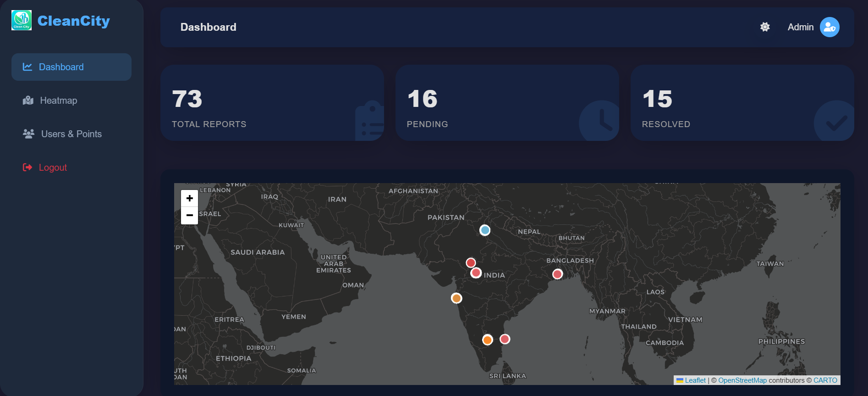Go to the Heatmap page

point(58,100)
